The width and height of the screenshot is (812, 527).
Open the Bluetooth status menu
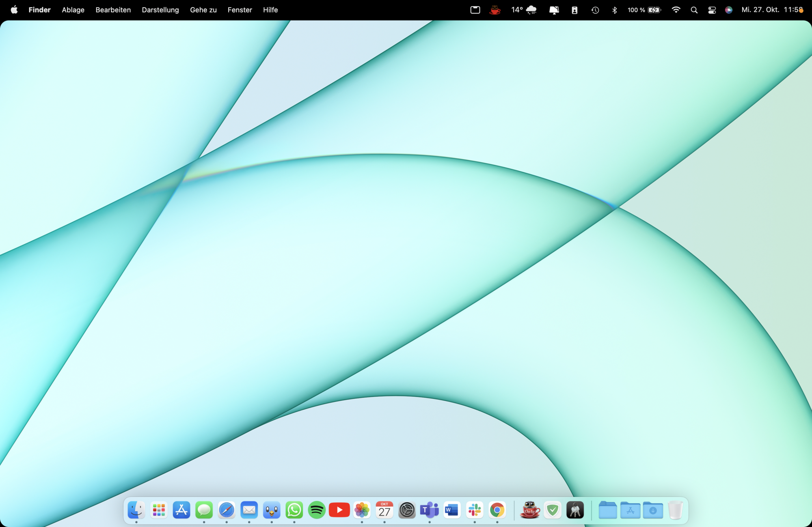coord(614,10)
